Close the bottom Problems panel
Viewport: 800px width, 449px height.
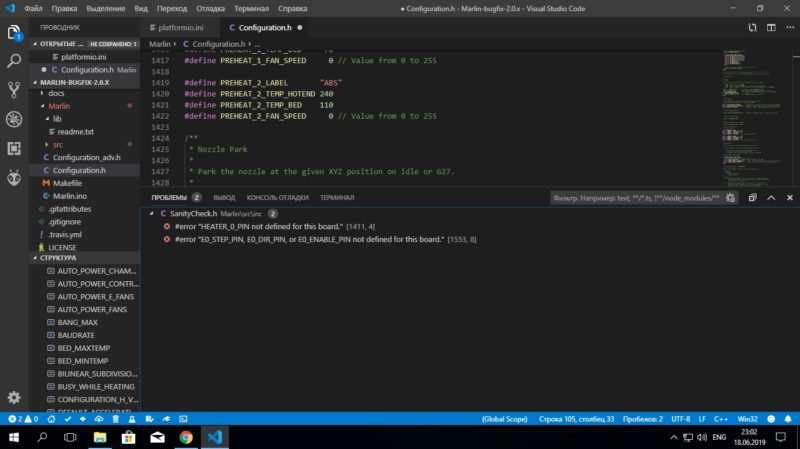coord(790,198)
